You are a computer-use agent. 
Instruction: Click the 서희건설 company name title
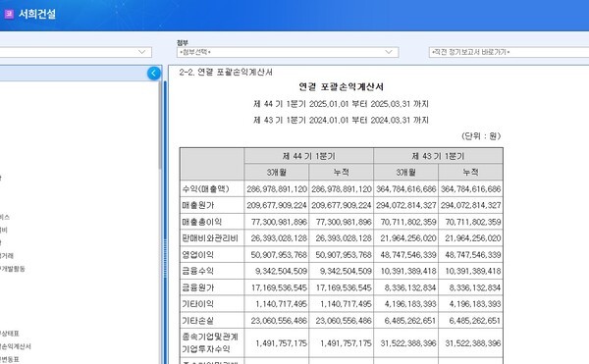[37, 15]
